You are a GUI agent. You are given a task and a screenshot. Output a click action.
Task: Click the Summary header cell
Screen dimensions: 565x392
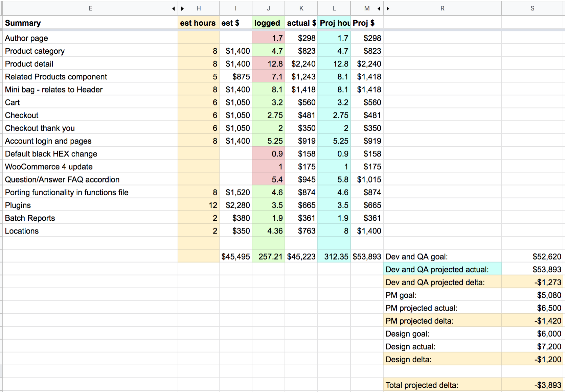point(90,23)
